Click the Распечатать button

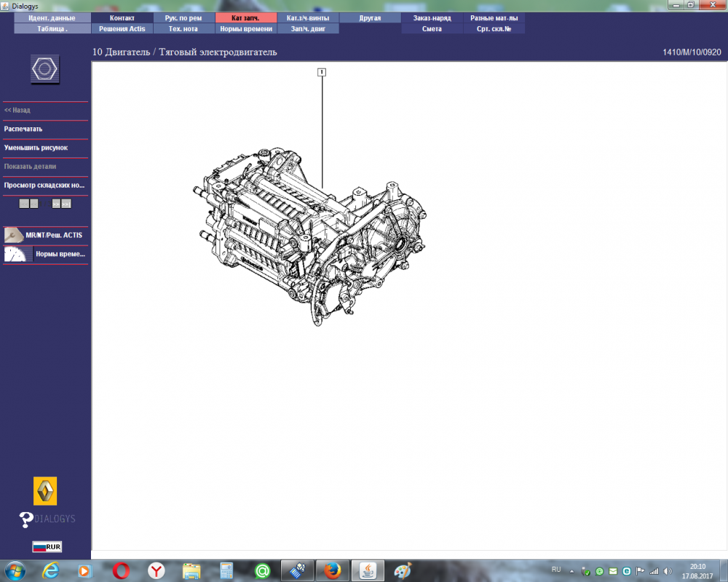[23, 129]
